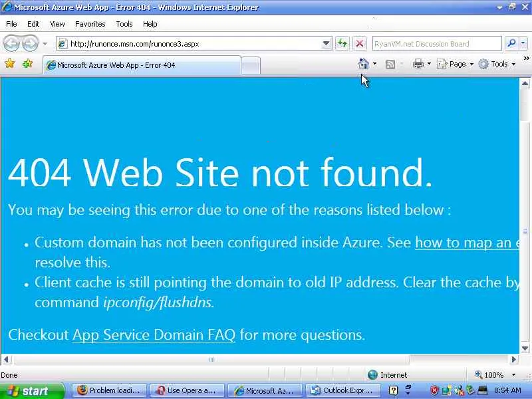532x399 pixels.
Task: Click the Windows Start button
Action: [32, 391]
